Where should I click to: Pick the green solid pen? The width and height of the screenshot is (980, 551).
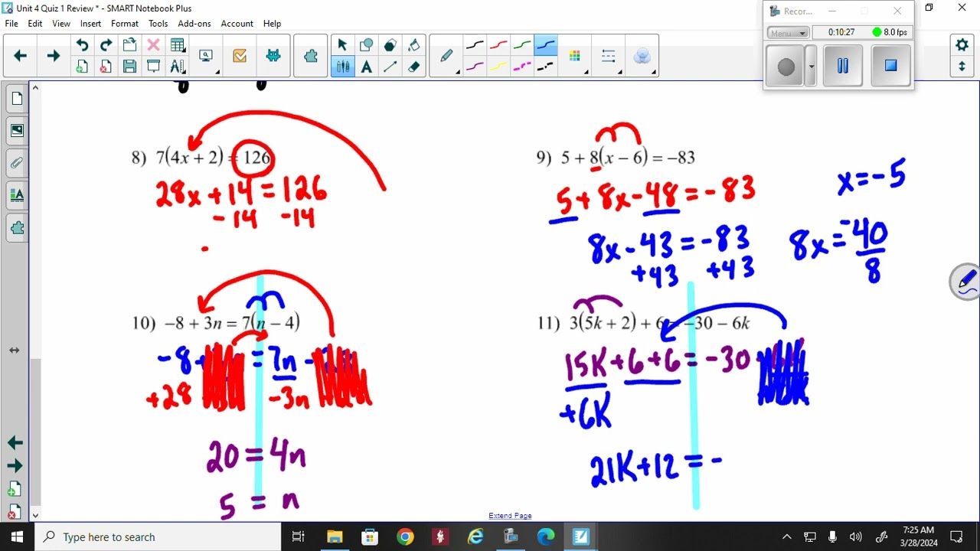point(522,45)
